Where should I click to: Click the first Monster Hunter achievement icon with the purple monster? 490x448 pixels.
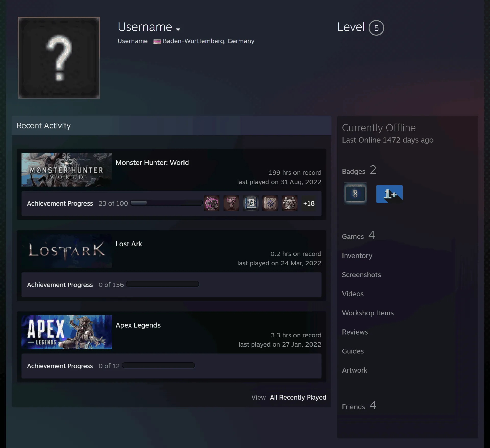pos(212,203)
